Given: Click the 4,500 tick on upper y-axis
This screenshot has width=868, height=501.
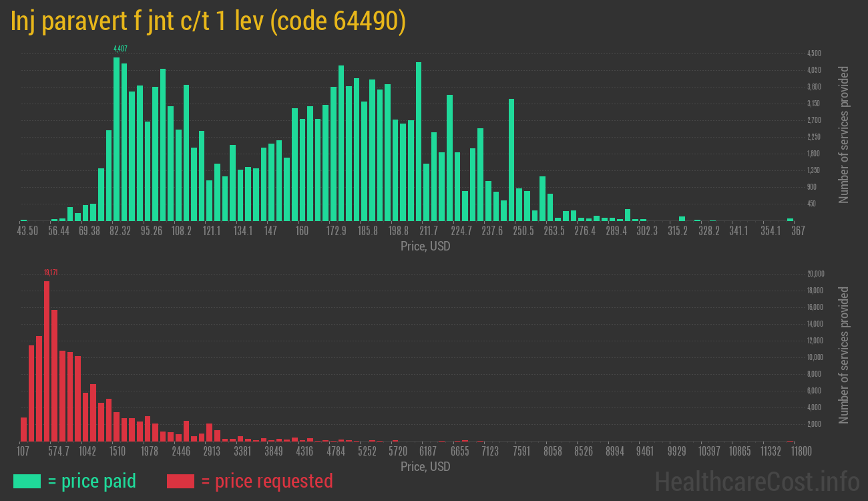Looking at the screenshot, I should (x=814, y=53).
